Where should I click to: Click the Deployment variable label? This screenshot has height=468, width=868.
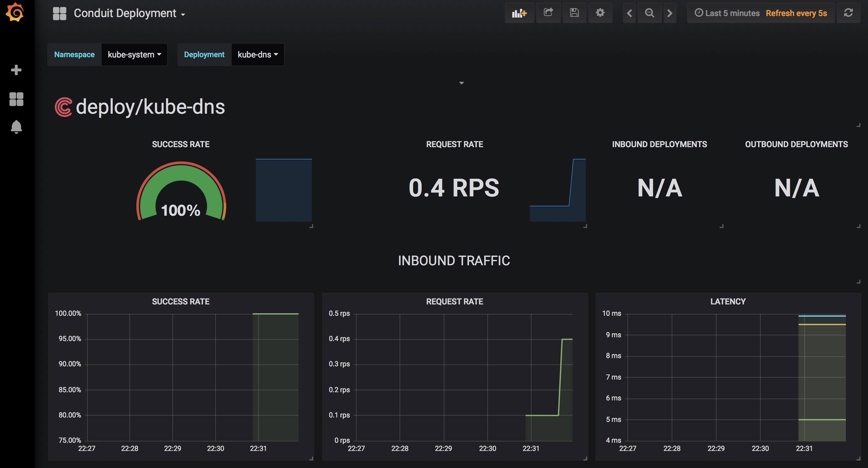(x=204, y=55)
